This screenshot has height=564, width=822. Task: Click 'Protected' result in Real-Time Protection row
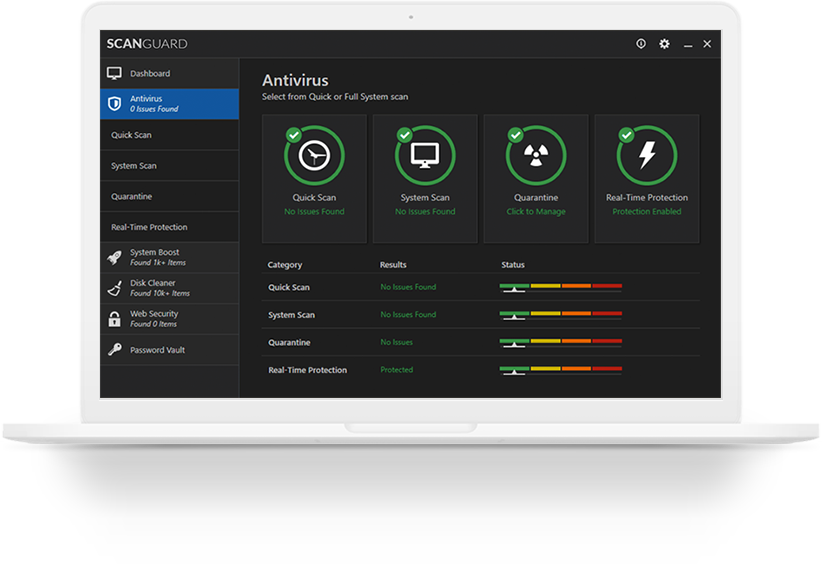click(397, 370)
